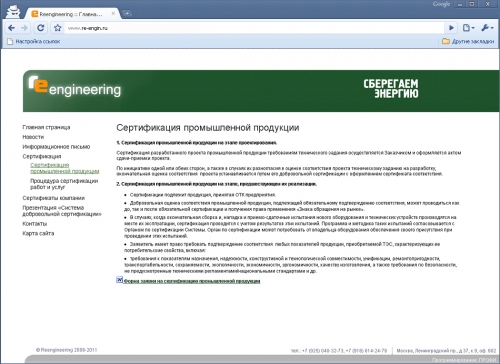Click the browser Forward arrow
500x364 pixels.
[x=24, y=28]
